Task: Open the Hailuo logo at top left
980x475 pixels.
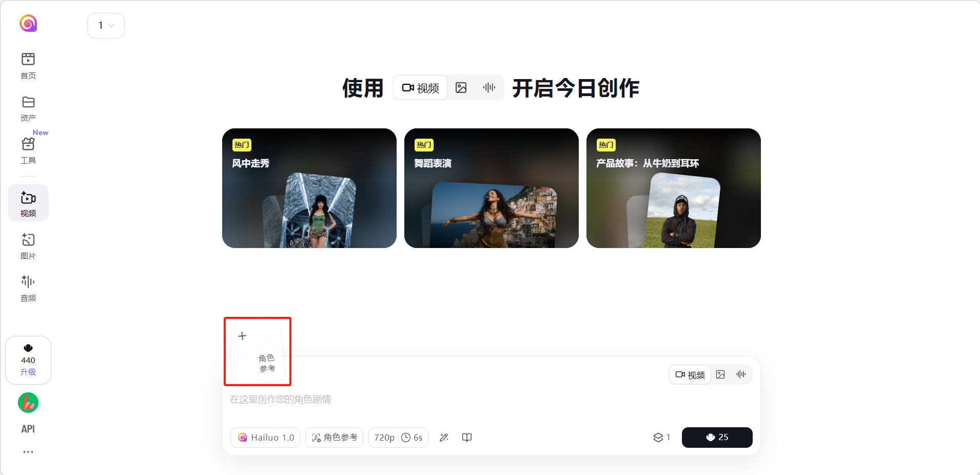Action: point(28,23)
